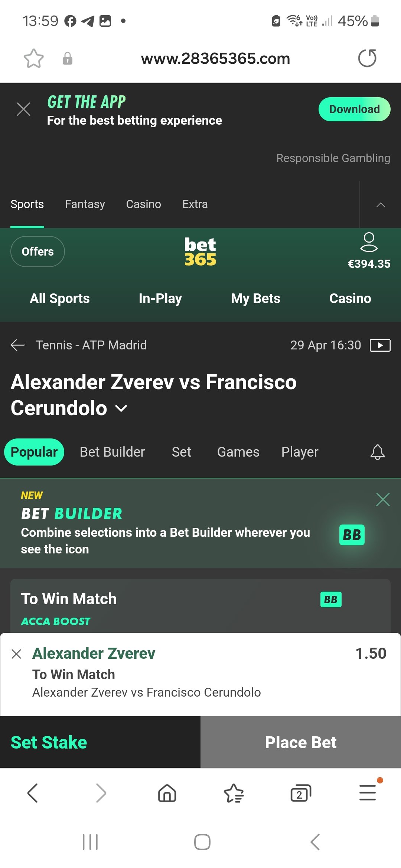Open browser hamburger menu
The image size is (401, 868).
click(368, 793)
